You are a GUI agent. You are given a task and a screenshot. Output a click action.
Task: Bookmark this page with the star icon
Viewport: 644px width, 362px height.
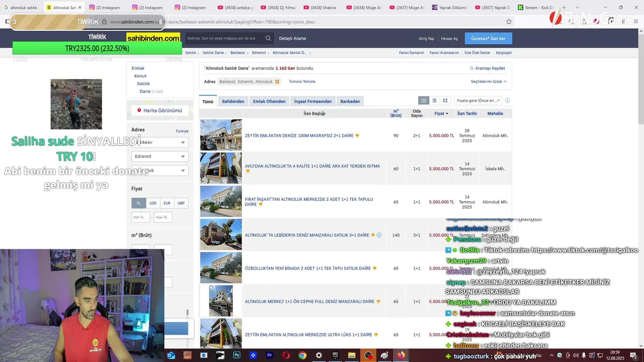pos(509,22)
